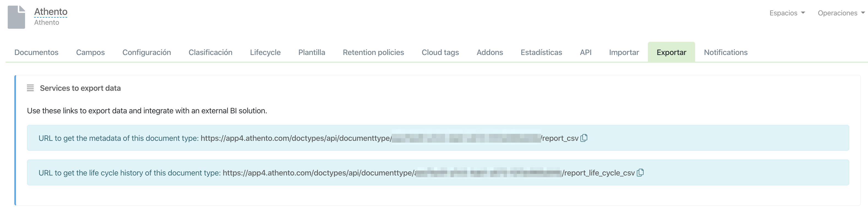Image resolution: width=868 pixels, height=214 pixels.
Task: Copy the life cycle report URL
Action: (x=640, y=172)
